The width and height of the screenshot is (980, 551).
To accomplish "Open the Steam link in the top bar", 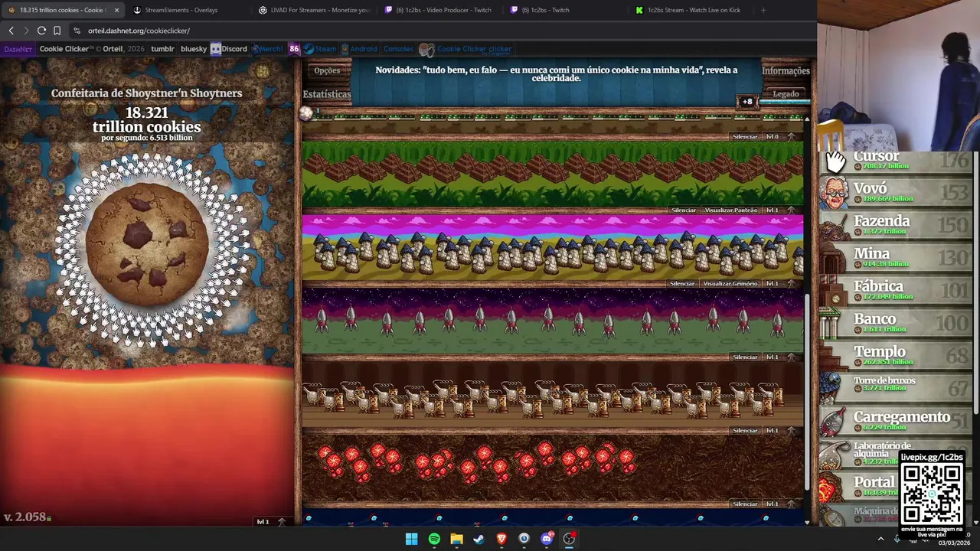I will coord(320,49).
